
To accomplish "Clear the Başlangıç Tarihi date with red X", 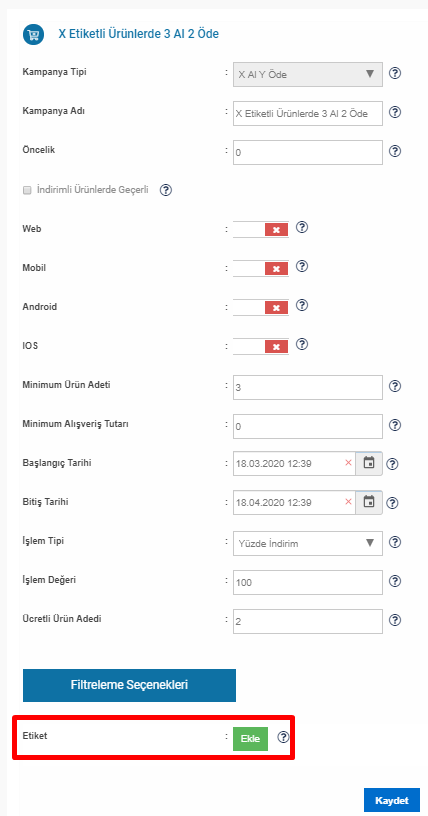I will click(348, 463).
